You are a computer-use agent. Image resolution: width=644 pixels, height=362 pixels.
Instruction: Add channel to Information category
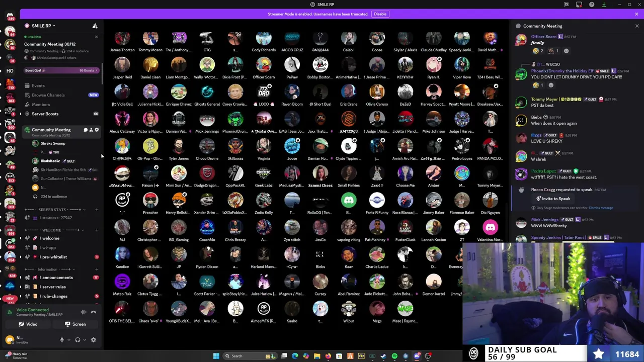tap(97, 269)
